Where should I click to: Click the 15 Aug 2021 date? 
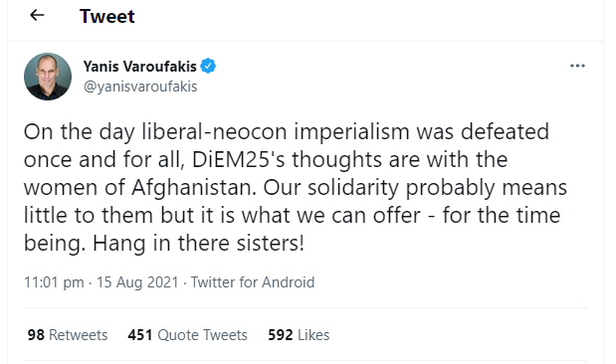tap(137, 282)
